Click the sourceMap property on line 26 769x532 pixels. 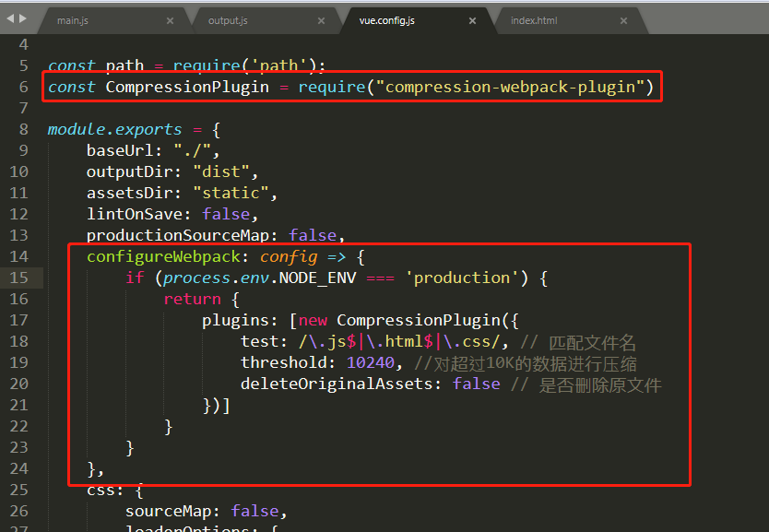[168, 512]
